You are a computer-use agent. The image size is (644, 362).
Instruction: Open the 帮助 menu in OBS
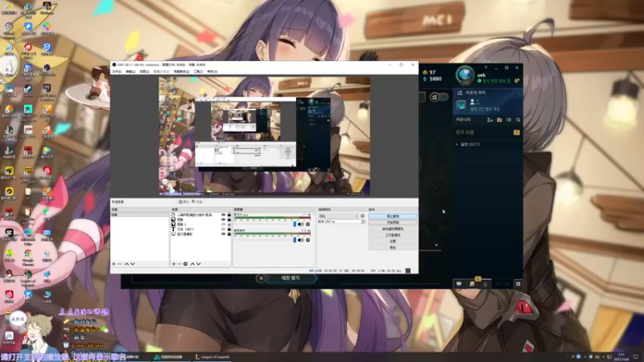point(212,72)
